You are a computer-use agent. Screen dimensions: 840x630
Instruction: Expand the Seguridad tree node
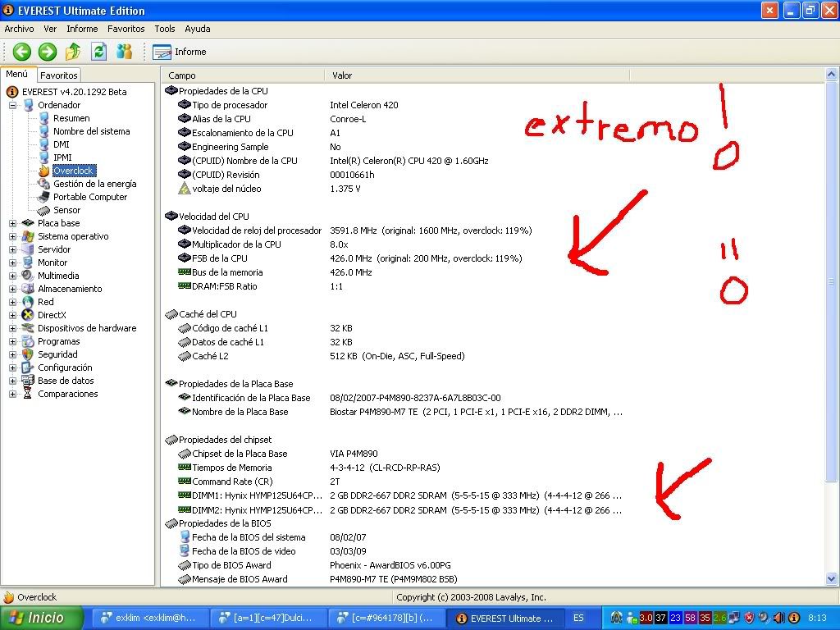point(13,354)
